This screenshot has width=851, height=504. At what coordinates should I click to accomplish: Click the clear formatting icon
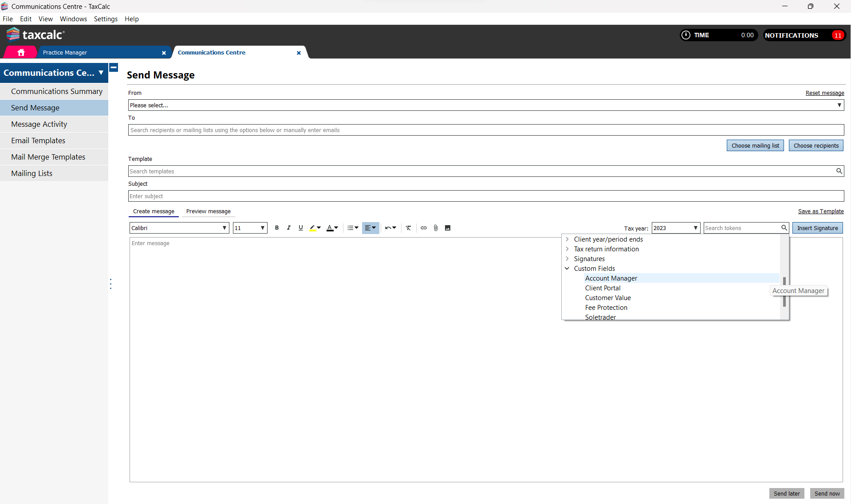408,228
